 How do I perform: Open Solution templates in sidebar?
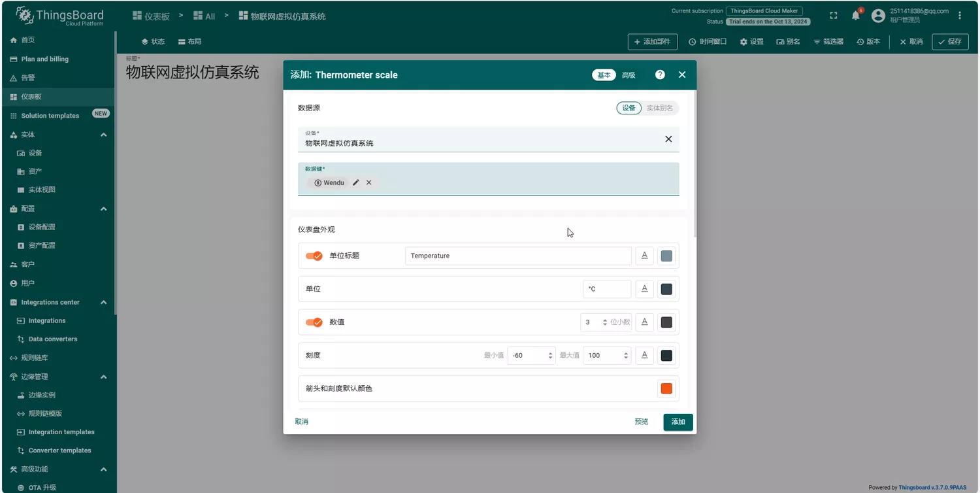(50, 116)
